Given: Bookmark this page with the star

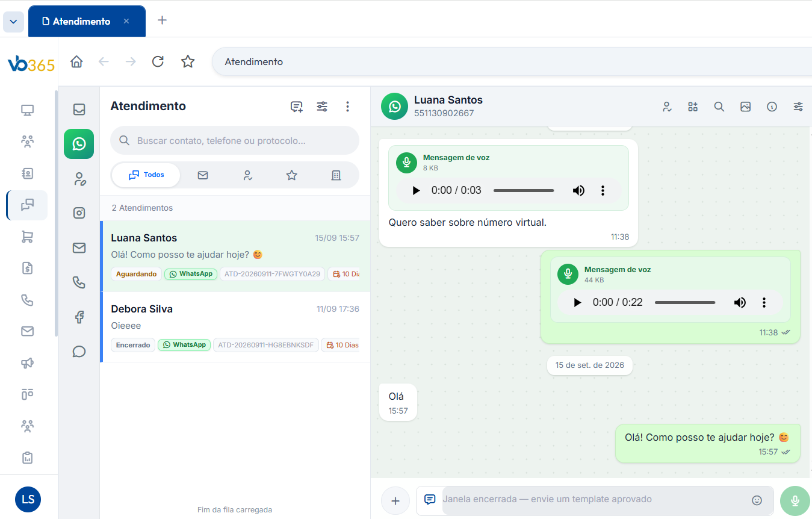Looking at the screenshot, I should [x=188, y=61].
